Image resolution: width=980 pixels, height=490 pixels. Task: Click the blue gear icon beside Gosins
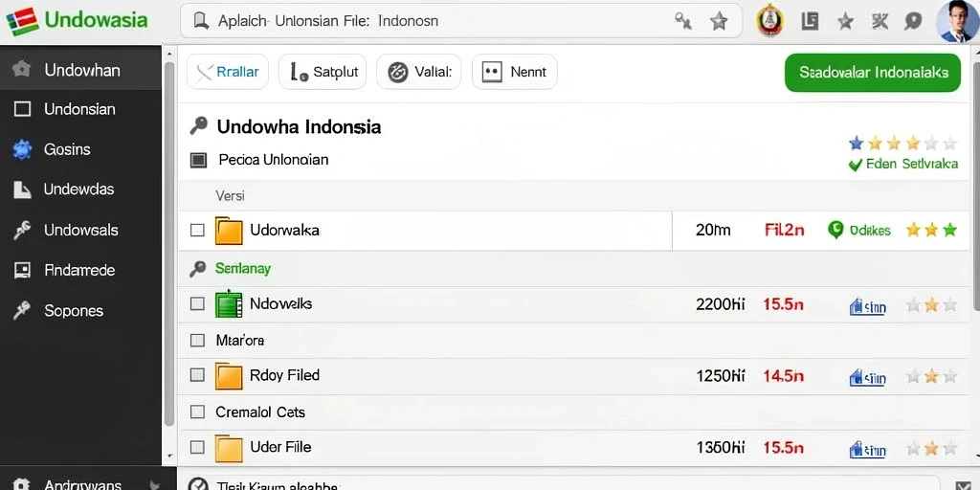tap(22, 149)
